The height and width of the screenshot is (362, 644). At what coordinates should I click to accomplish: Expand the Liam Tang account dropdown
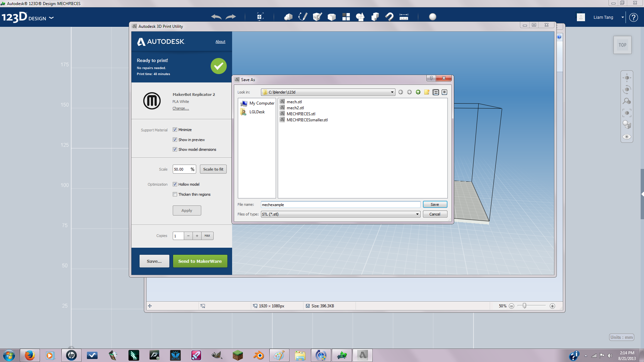click(x=623, y=17)
